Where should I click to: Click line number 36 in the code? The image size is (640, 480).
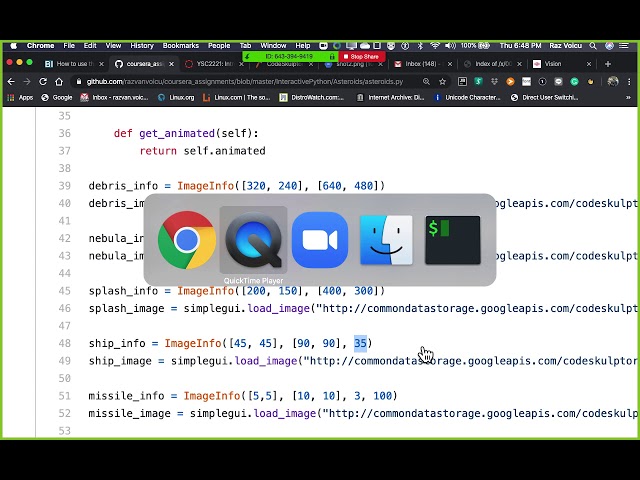point(64,133)
